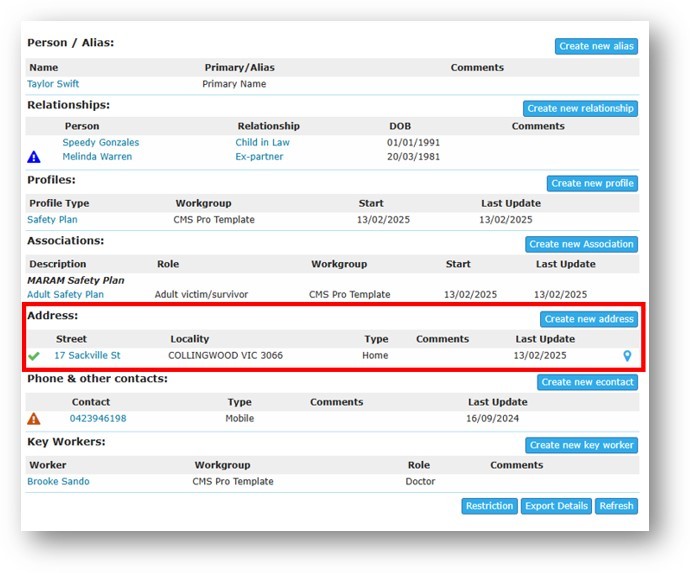The height and width of the screenshot is (573, 690).
Task: Open Taylor Swift name link
Action: tap(53, 84)
